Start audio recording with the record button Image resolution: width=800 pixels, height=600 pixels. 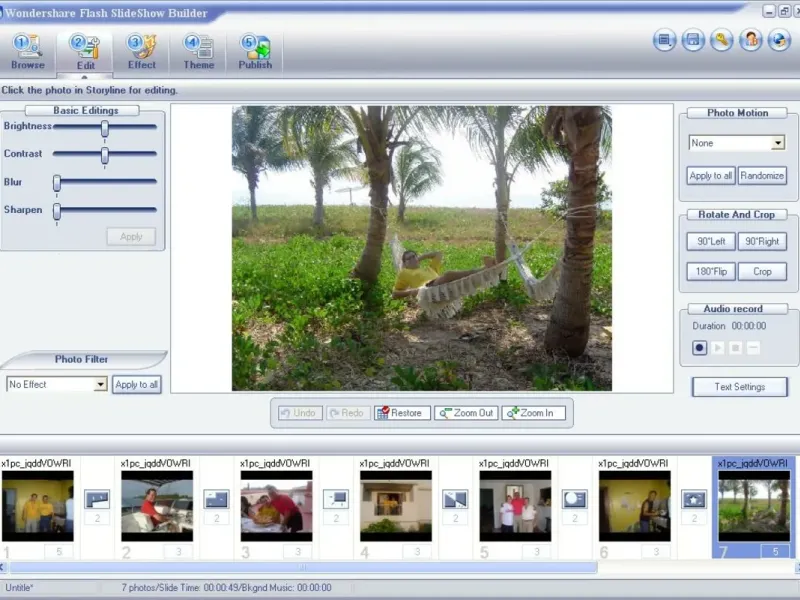[700, 348]
